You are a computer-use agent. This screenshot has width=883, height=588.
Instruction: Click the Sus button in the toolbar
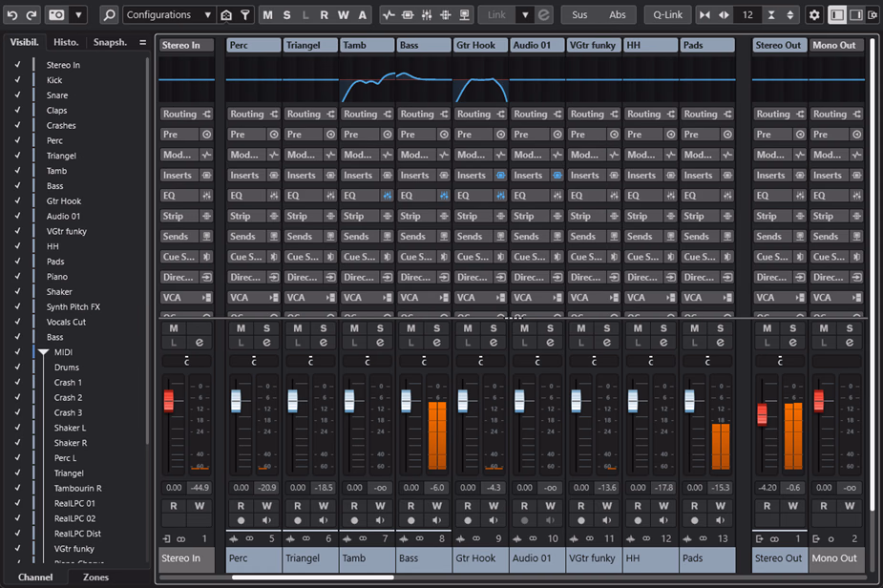[579, 14]
